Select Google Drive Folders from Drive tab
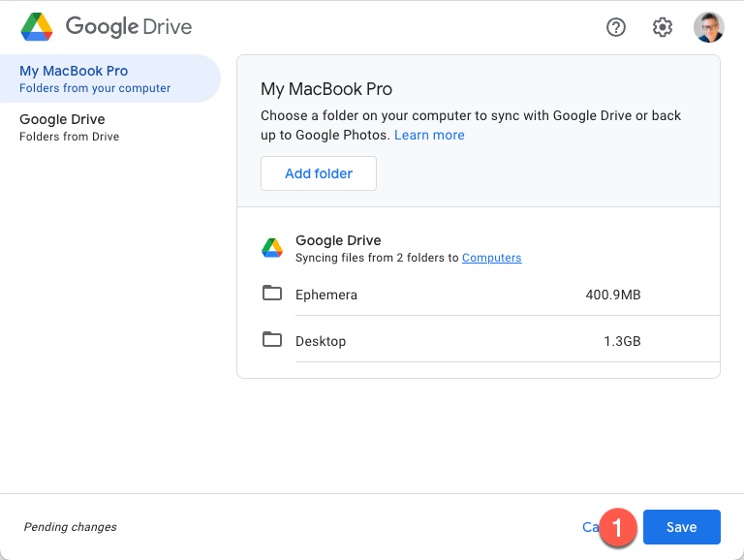This screenshot has width=744, height=560. (110, 127)
